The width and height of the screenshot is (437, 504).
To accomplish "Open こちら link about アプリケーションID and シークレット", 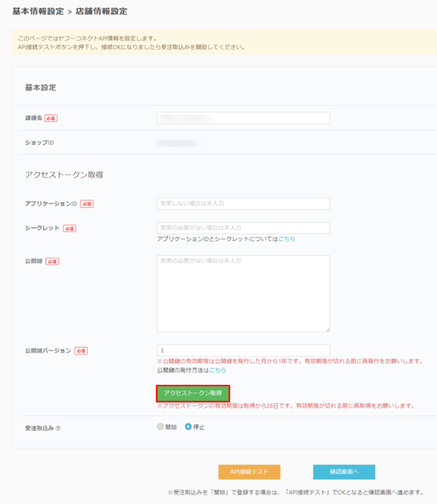I will 287,239.
